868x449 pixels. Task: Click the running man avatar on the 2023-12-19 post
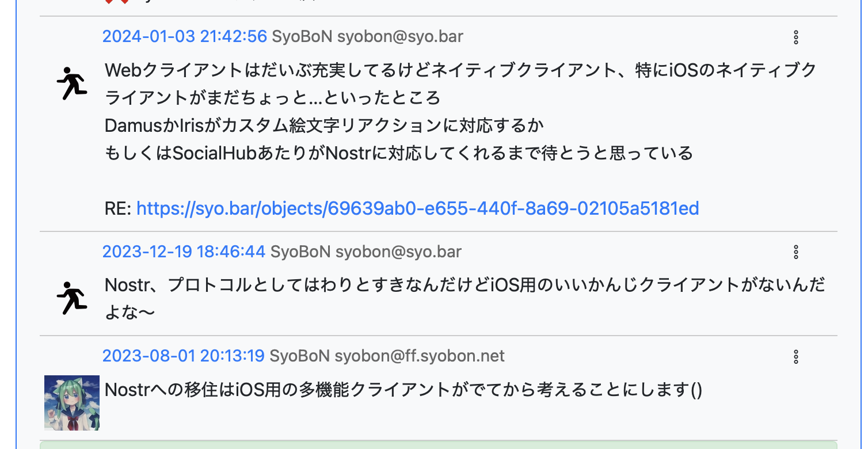(72, 298)
